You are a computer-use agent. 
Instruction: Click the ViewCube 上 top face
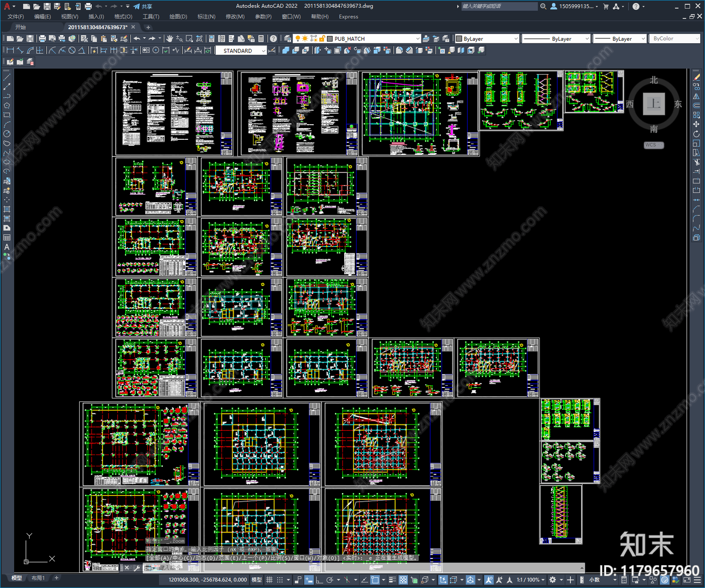click(654, 104)
